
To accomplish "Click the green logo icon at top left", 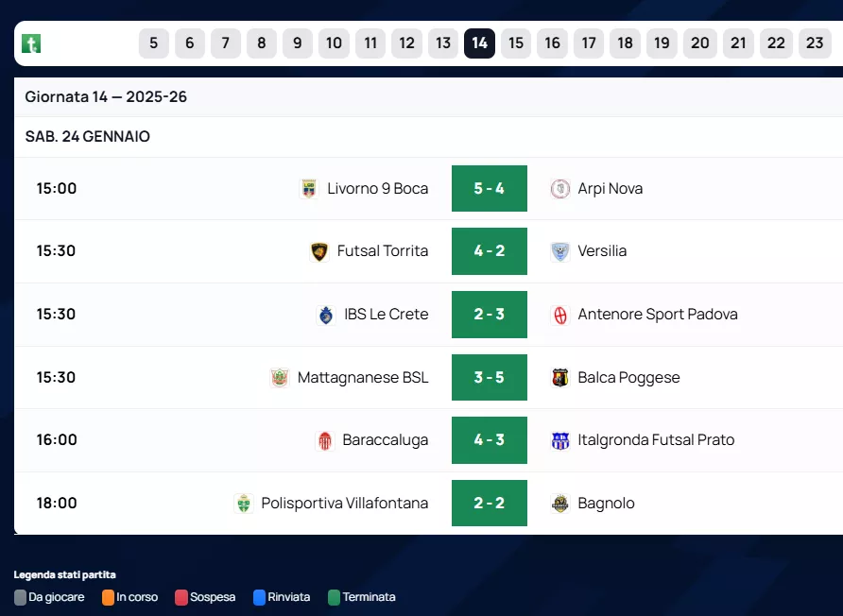I will coord(31,43).
